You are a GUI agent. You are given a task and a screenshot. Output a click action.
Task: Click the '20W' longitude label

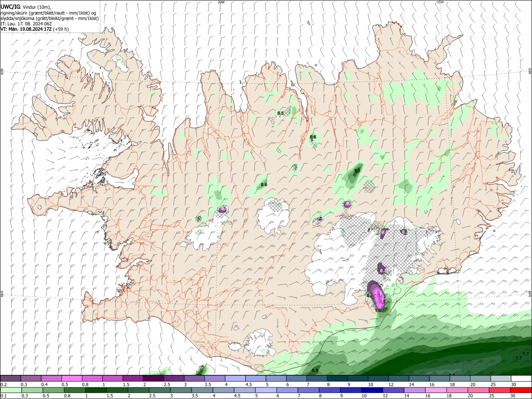(x=221, y=2)
